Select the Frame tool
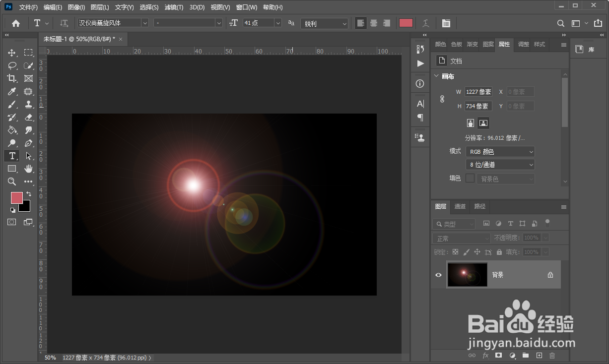 28,78
